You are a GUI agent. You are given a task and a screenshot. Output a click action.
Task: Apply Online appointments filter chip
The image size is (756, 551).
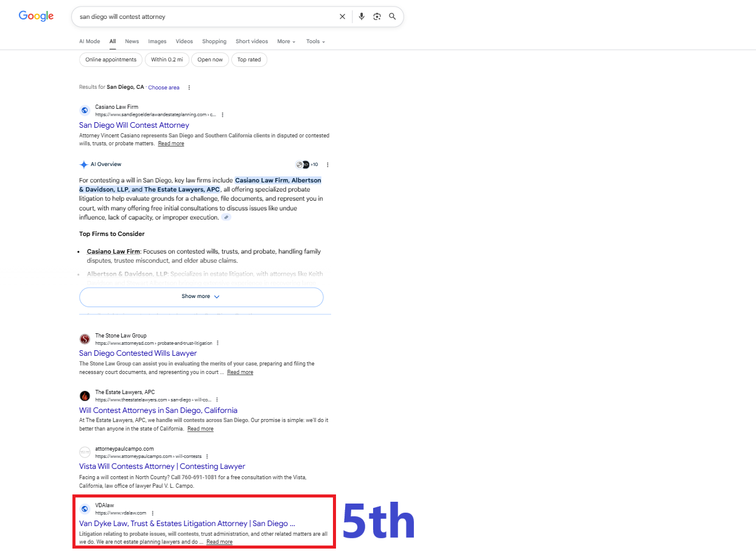[x=111, y=60]
